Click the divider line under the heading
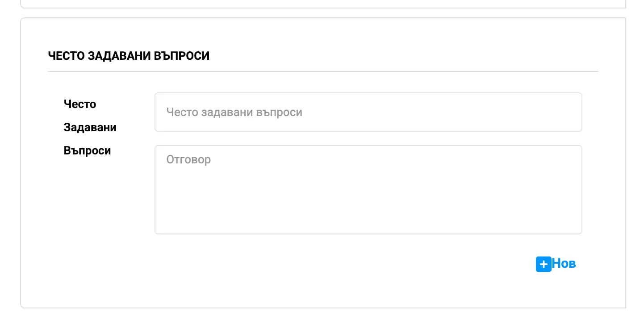Image resolution: width=644 pixels, height=316 pixels. pyautogui.click(x=323, y=70)
